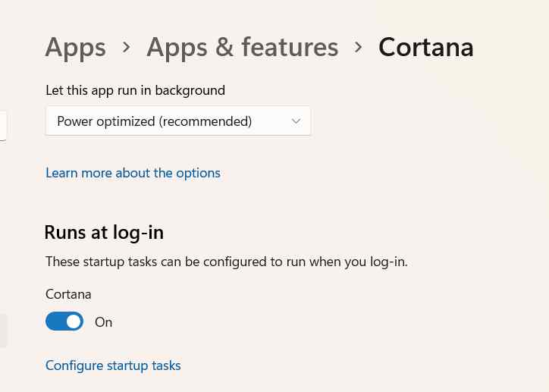Open Learn more about the options link

[133, 173]
